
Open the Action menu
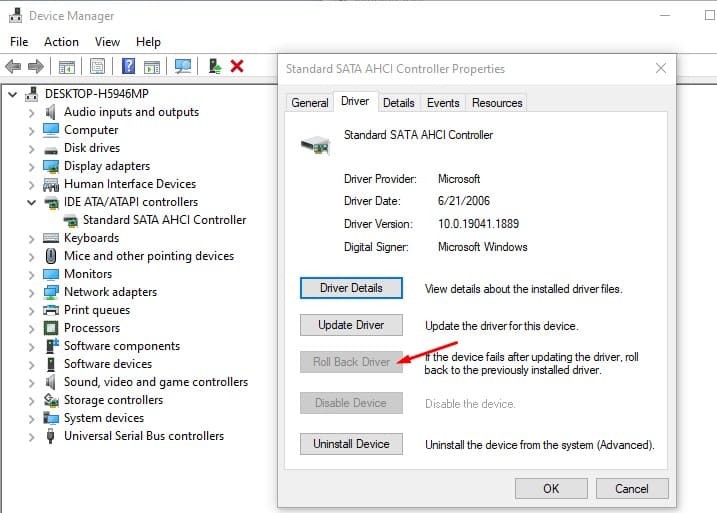(x=61, y=42)
